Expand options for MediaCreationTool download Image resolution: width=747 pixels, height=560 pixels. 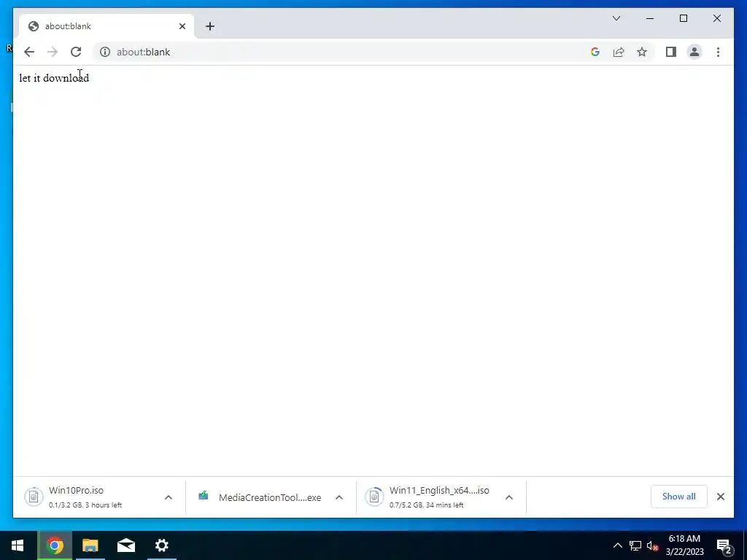339,497
